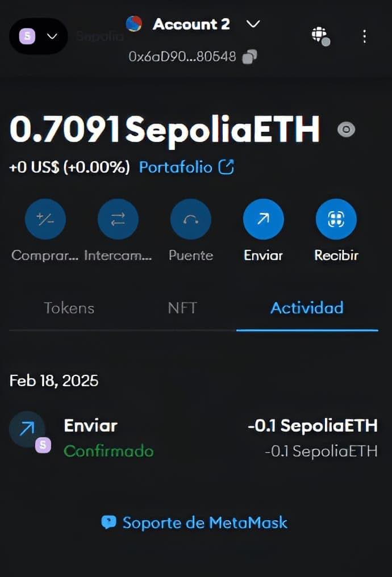This screenshot has width=392, height=577.
Task: Open the confirmed Enviar transaction entry
Action: (194, 438)
